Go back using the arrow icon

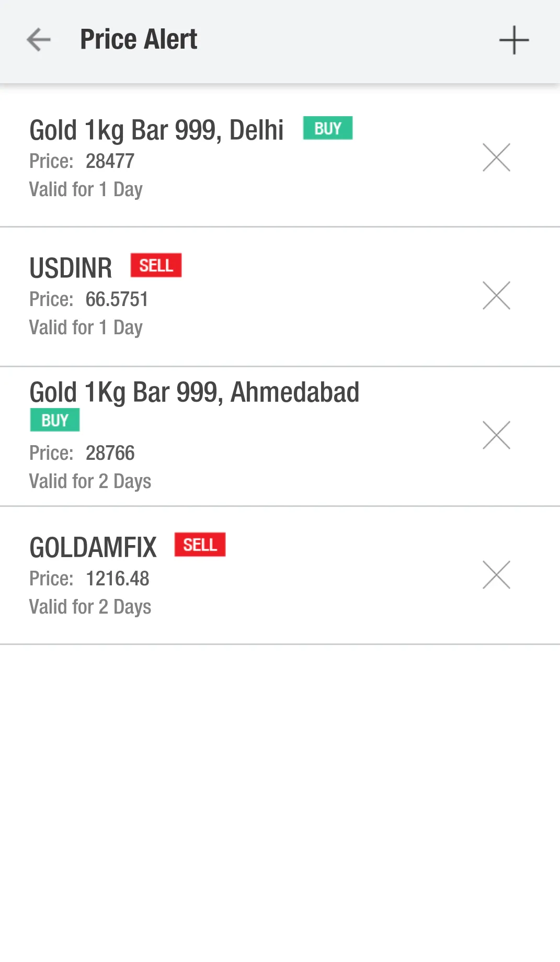pyautogui.click(x=39, y=40)
